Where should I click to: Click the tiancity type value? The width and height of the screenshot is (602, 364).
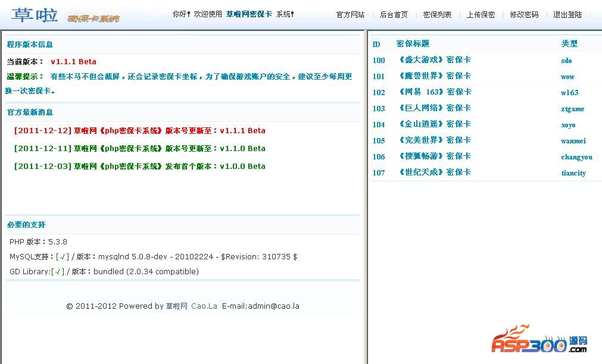point(573,173)
